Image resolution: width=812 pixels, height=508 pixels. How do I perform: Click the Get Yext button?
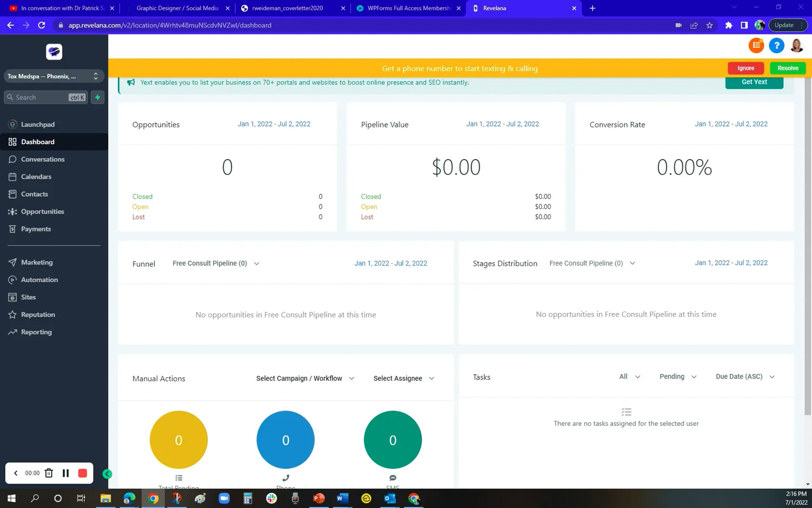754,82
